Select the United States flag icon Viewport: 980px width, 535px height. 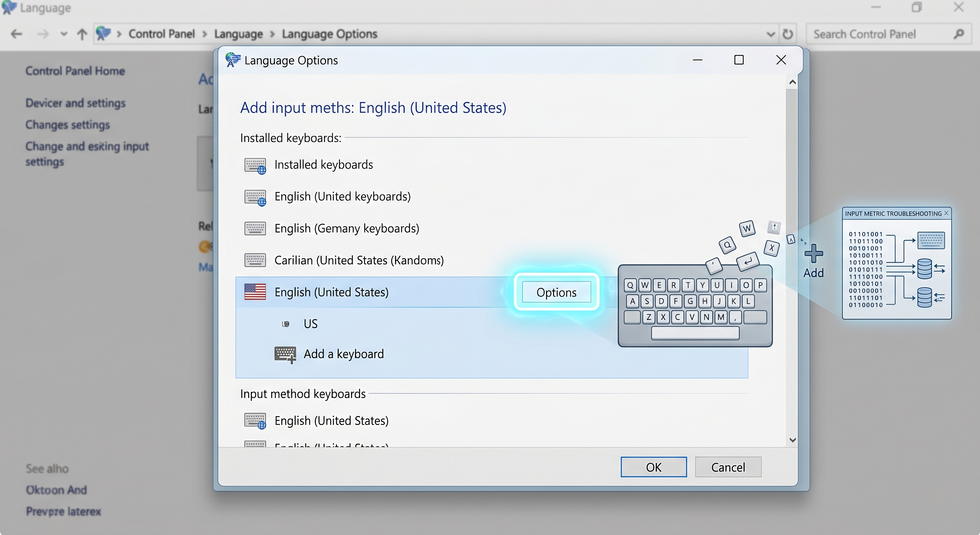(255, 292)
